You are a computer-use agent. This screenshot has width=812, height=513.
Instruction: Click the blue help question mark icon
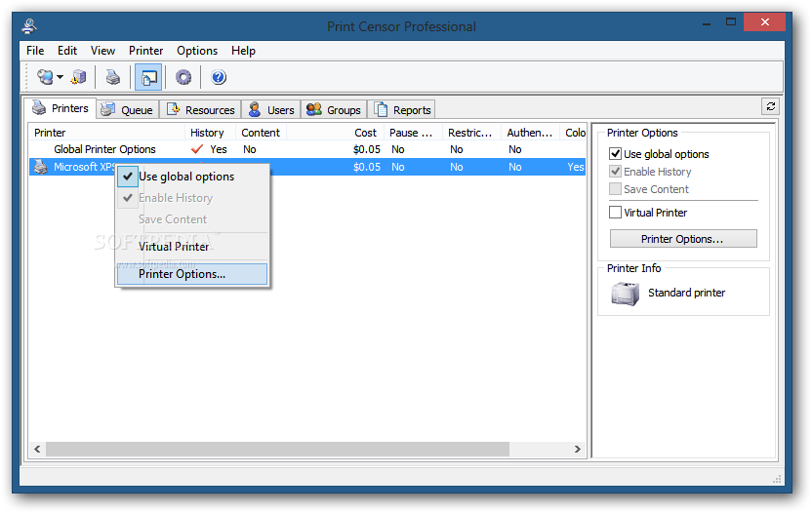click(219, 77)
